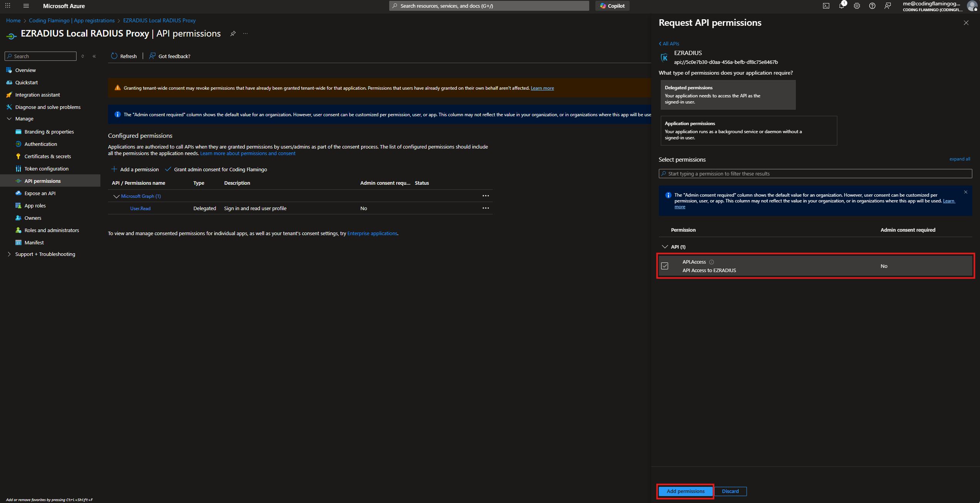Click the Microsoft Azure portal title

(x=64, y=6)
